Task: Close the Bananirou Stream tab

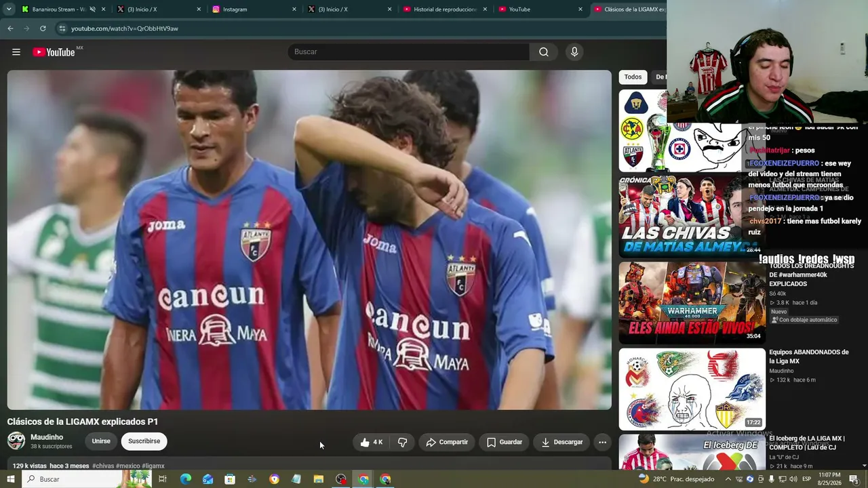Action: point(104,9)
